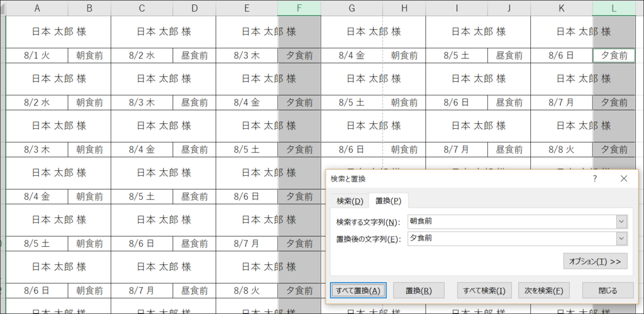Click the すべて検索 (Find All) button
The width and height of the screenshot is (644, 314).
[x=484, y=291]
